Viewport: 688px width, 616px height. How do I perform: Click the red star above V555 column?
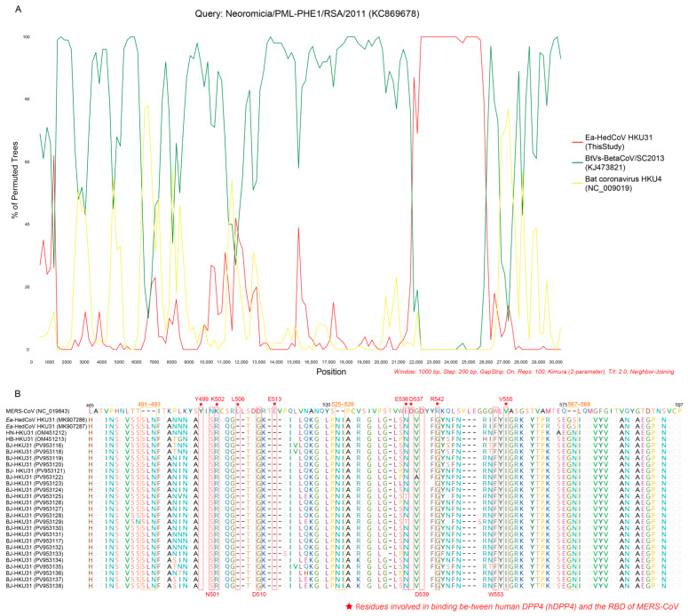(506, 404)
